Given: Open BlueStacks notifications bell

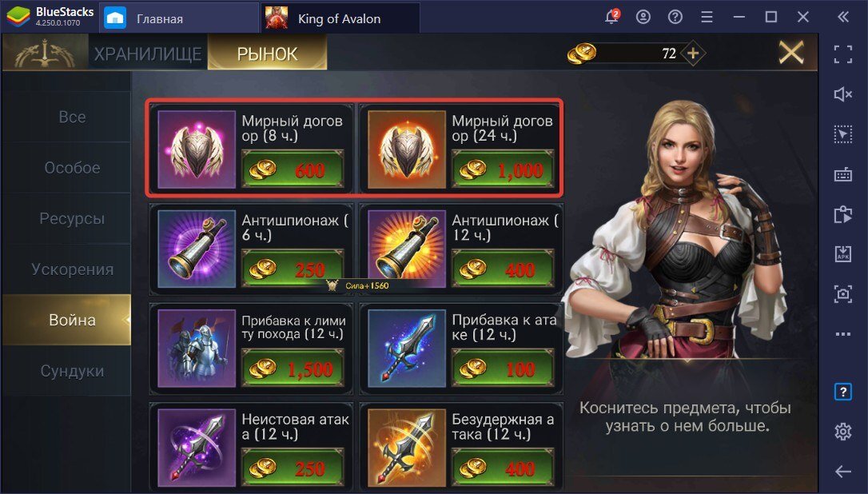Looking at the screenshot, I should click(x=611, y=17).
